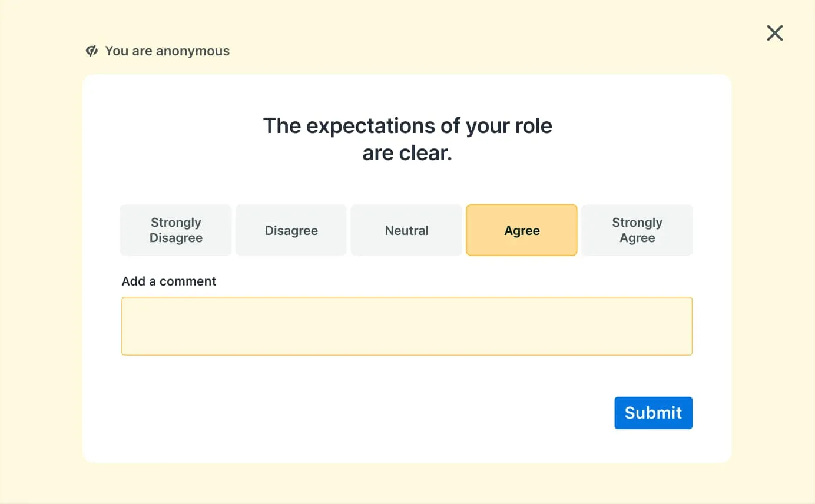Choose Disagree as your answer

click(291, 230)
